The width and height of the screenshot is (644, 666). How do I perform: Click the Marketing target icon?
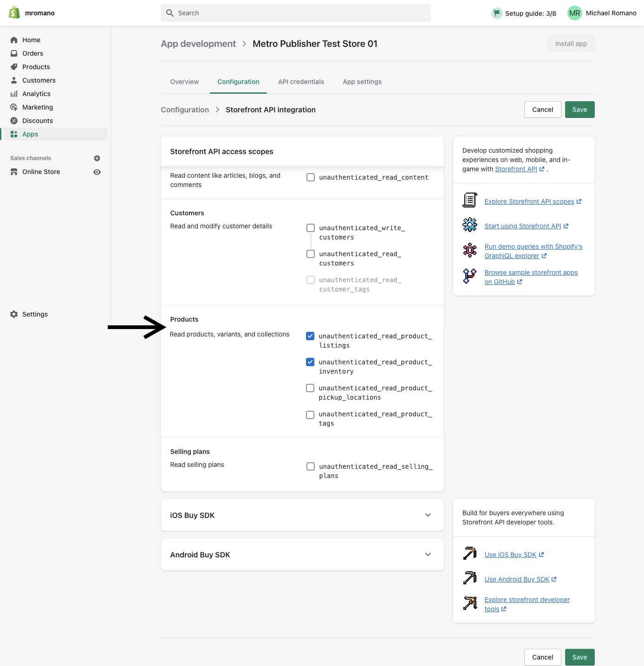click(x=14, y=107)
